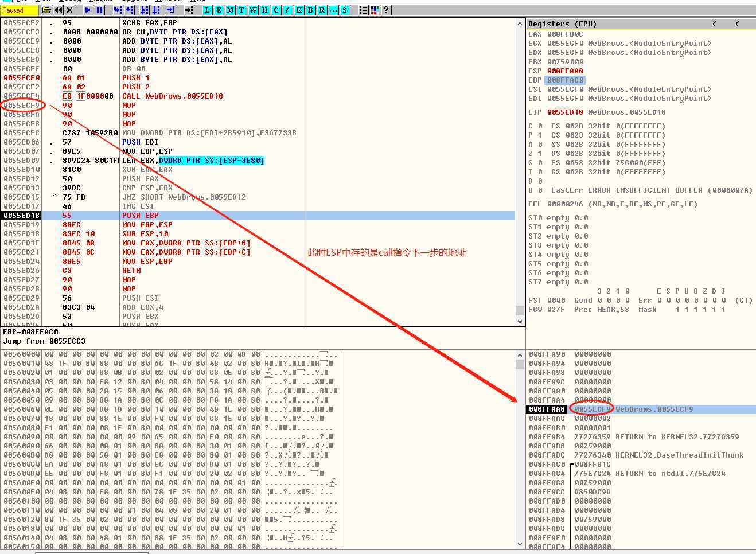Select highlighted EBP register value 008FFAC0
The width and height of the screenshot is (756, 554).
pyautogui.click(x=565, y=80)
